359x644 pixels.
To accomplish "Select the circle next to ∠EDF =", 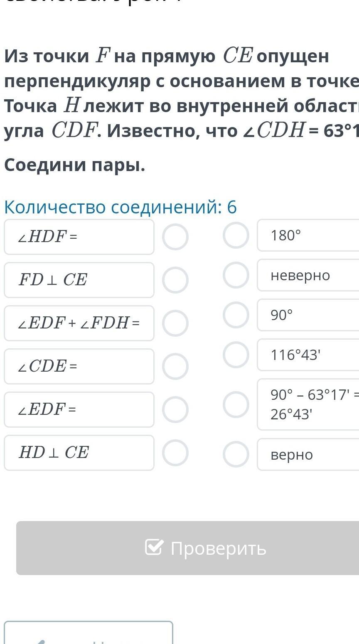I will tap(175, 409).
